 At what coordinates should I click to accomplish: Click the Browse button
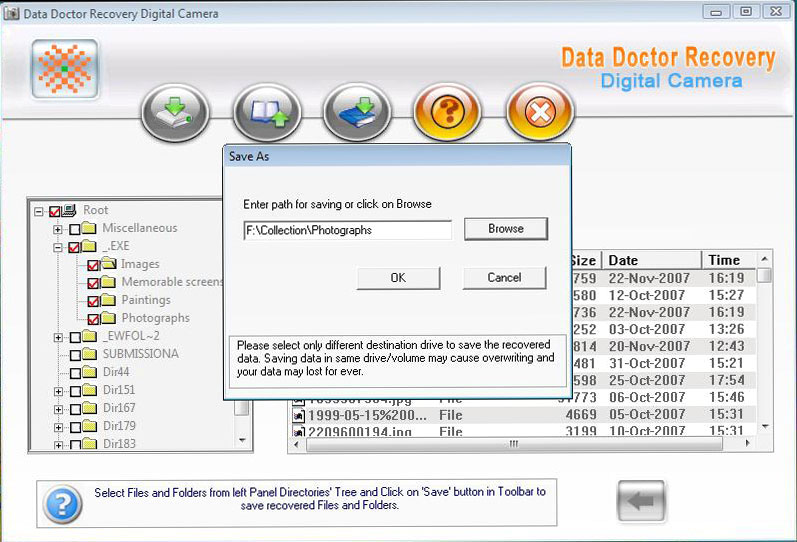506,229
